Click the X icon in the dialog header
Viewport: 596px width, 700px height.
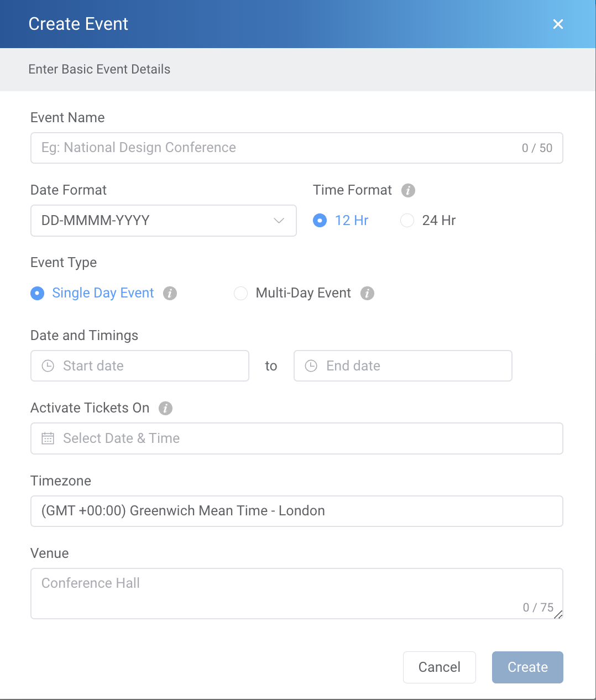point(558,24)
